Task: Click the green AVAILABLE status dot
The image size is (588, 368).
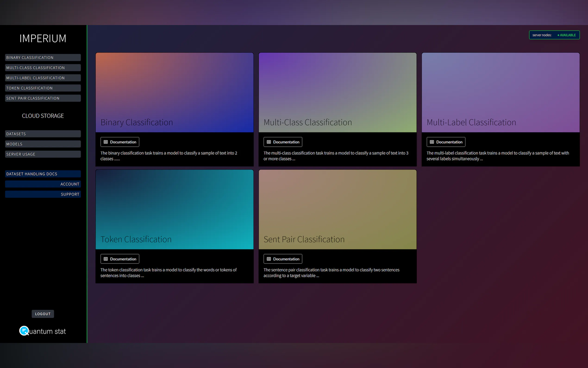Action: [x=558, y=35]
